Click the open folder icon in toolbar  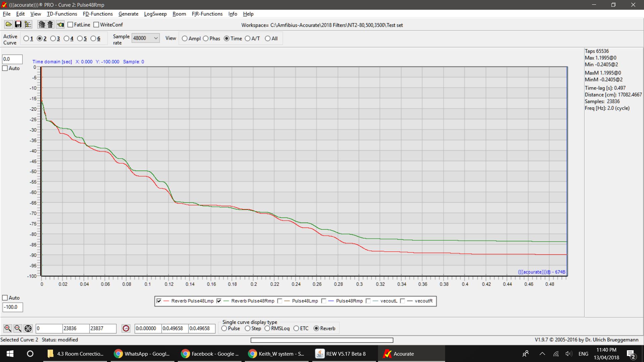click(x=8, y=24)
